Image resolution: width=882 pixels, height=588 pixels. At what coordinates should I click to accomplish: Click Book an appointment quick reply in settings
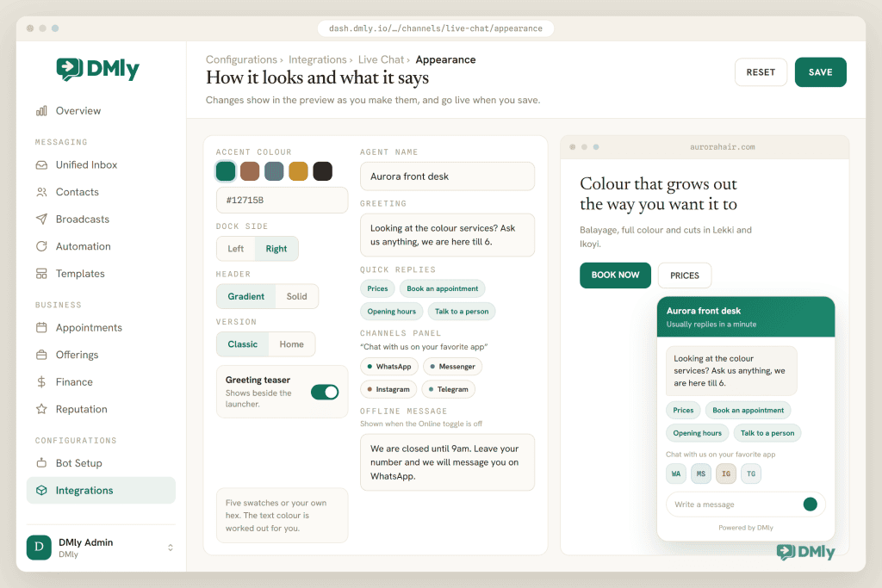pos(442,288)
